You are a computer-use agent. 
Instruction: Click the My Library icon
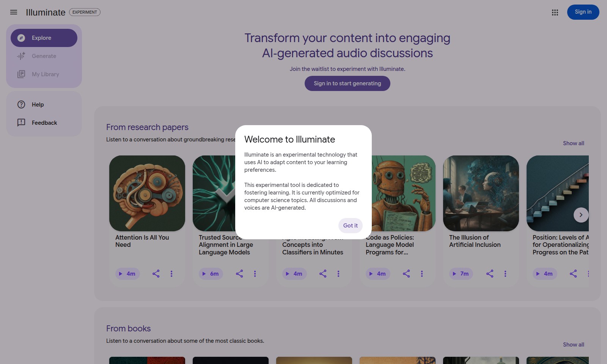click(21, 74)
